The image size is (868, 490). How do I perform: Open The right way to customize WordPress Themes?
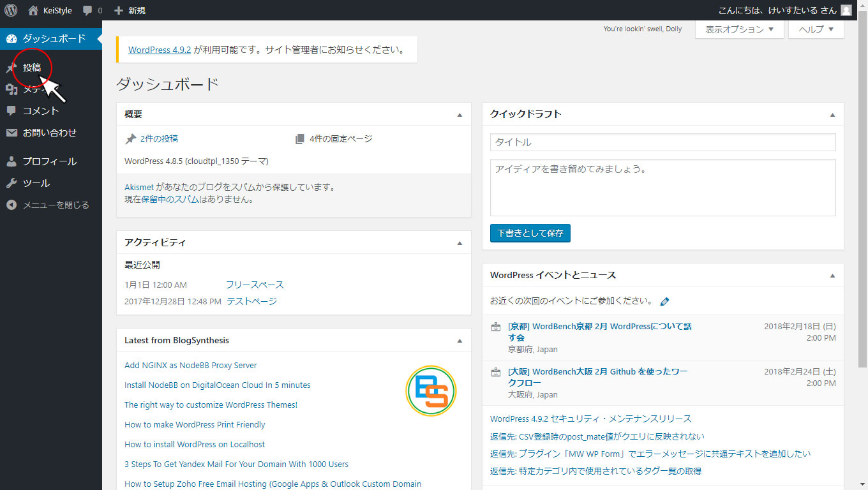[211, 405]
